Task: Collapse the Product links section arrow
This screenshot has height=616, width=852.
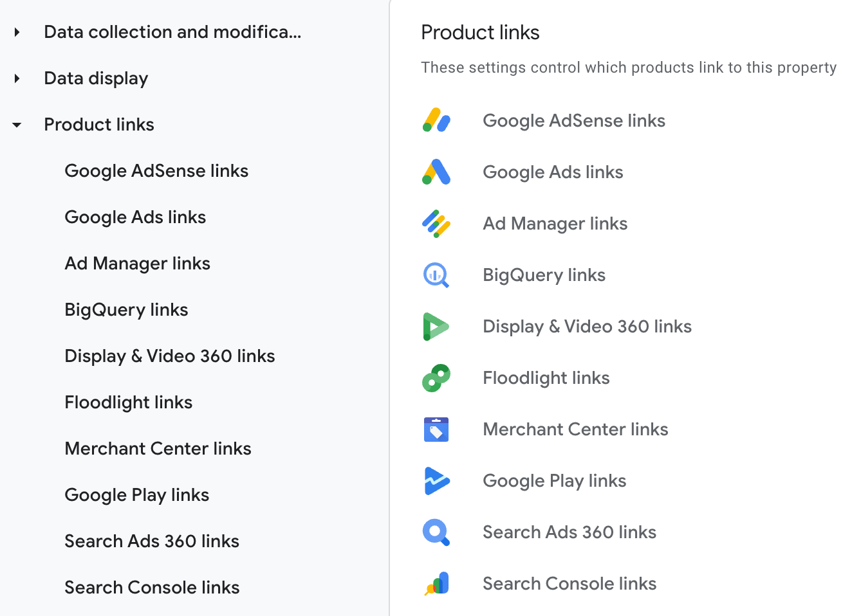Action: (x=17, y=125)
